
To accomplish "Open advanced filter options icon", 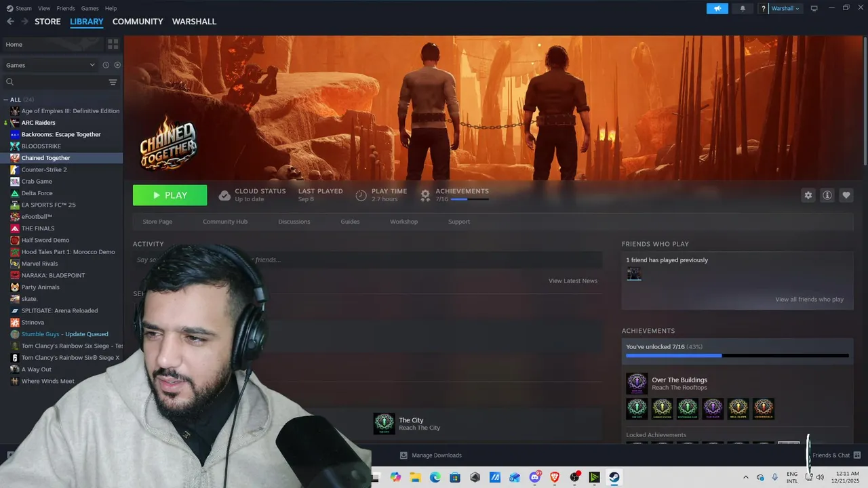I will (x=113, y=82).
